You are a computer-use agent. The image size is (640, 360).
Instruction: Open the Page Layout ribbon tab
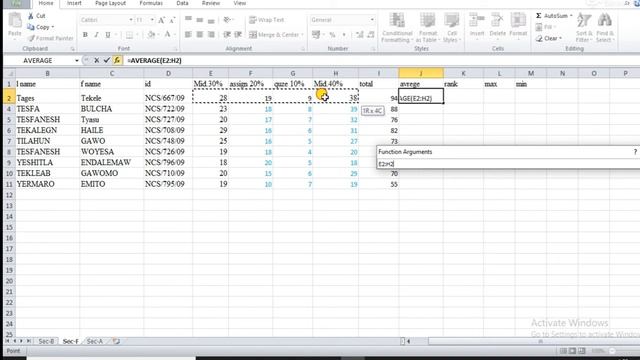point(110,3)
